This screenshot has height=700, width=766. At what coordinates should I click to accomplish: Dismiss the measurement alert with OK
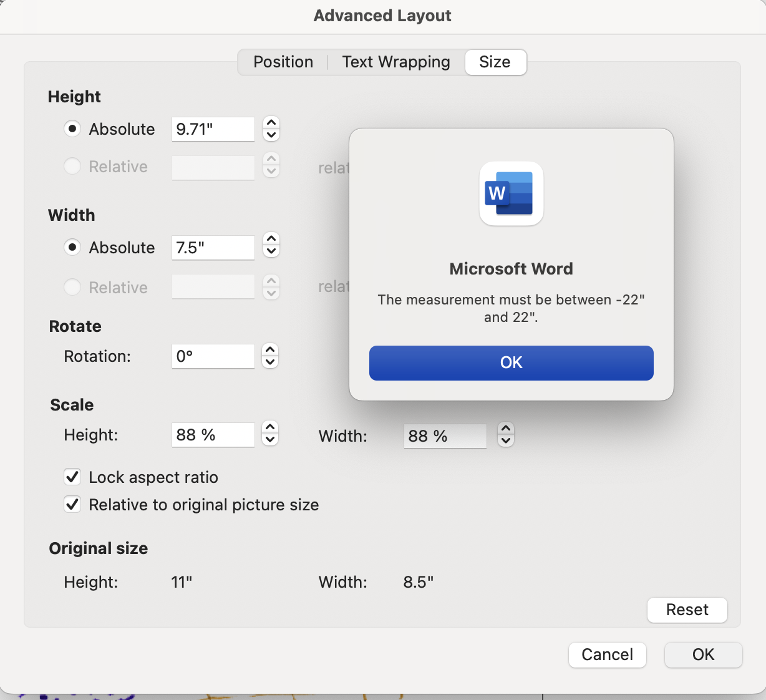511,362
